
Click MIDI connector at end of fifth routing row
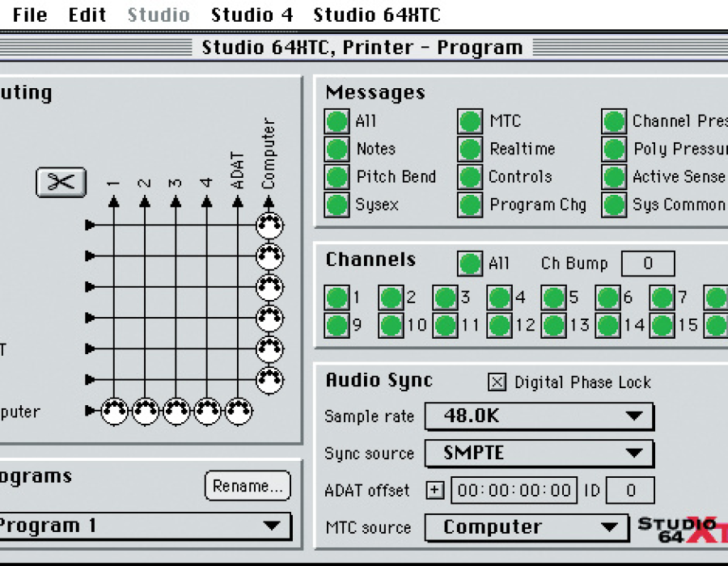click(269, 348)
